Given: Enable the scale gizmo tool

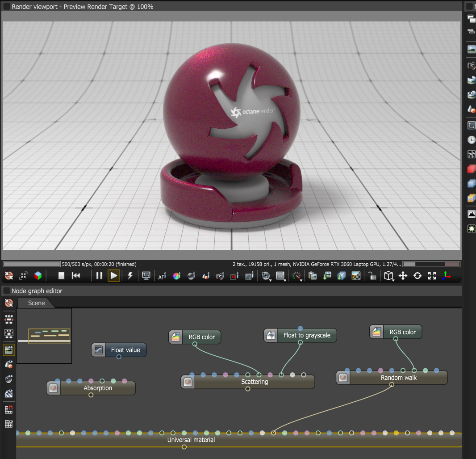Looking at the screenshot, I should tap(432, 276).
